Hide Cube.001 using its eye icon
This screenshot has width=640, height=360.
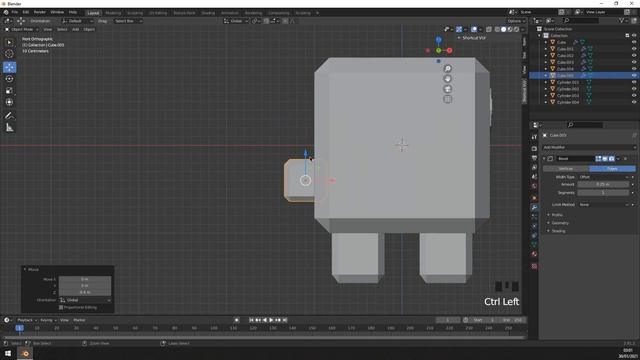[x=634, y=49]
